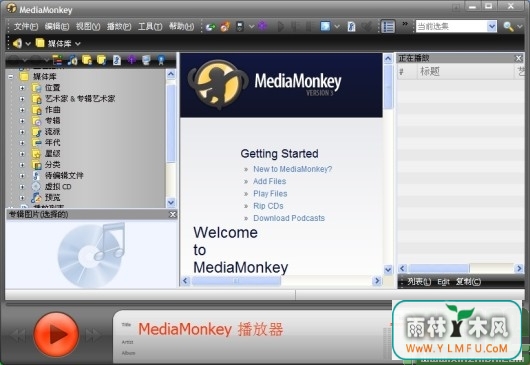Click the 流派 folder icon
The height and width of the screenshot is (365, 530).
pos(37,132)
